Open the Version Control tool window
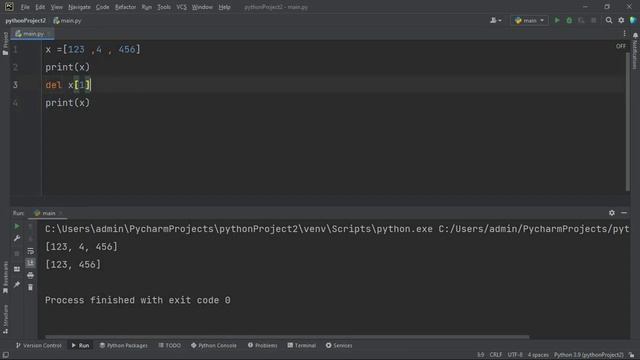This screenshot has height=360, width=640. point(38,345)
